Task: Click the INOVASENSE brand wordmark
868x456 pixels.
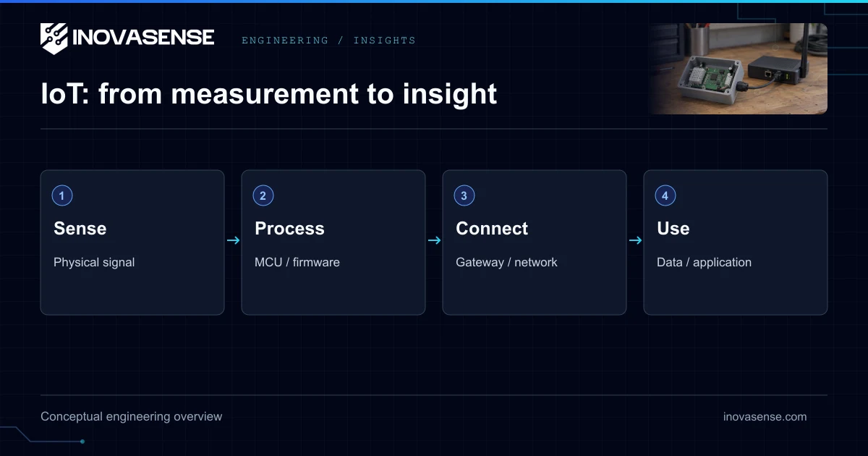Action: pos(143,37)
